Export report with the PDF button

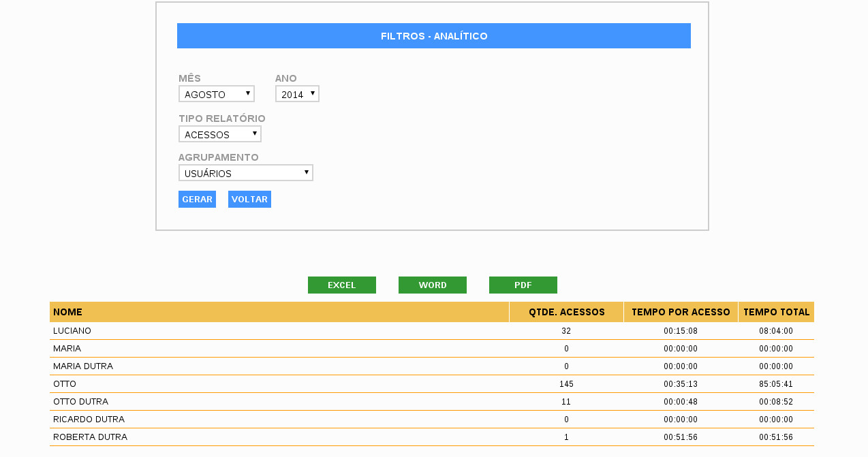523,285
